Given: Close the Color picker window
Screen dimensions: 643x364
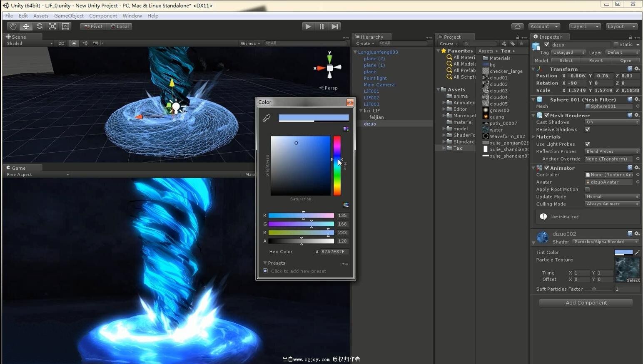Looking at the screenshot, I should 350,102.
